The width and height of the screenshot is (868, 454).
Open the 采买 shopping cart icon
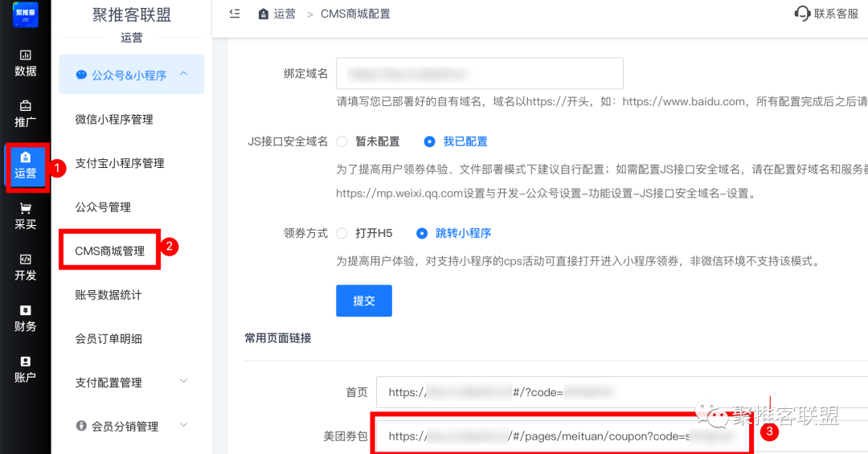click(26, 208)
